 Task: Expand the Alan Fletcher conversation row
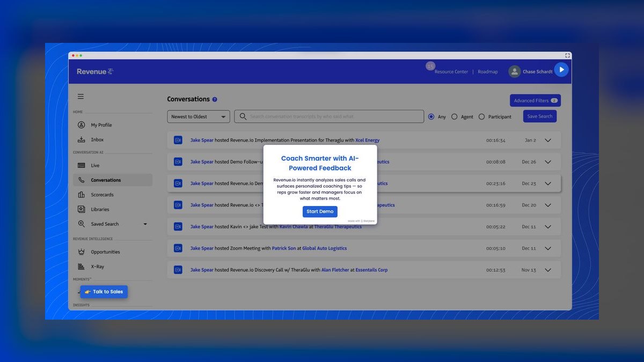pos(548,270)
